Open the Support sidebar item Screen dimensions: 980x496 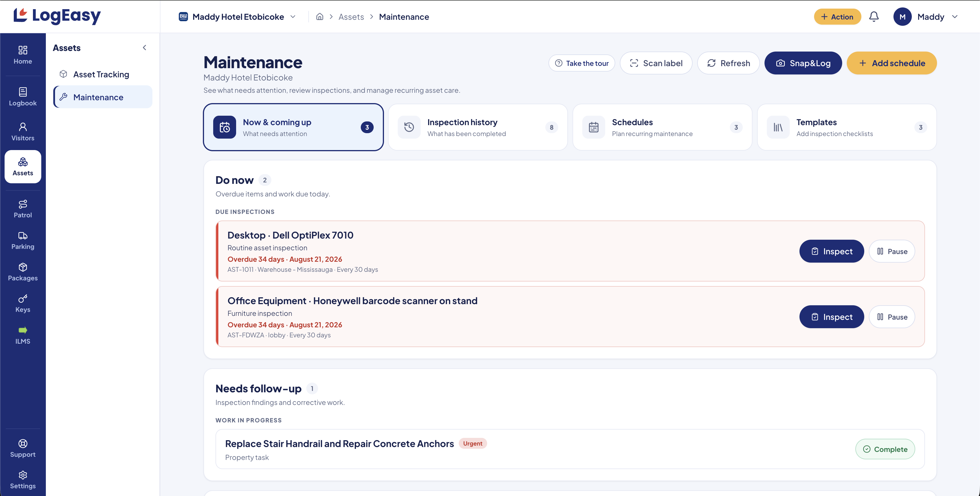[23, 448]
